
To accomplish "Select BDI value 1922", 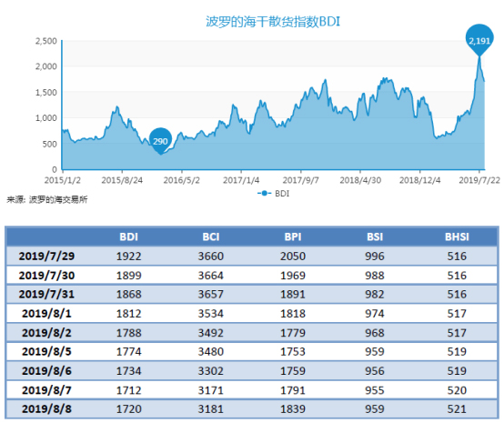I will (128, 257).
